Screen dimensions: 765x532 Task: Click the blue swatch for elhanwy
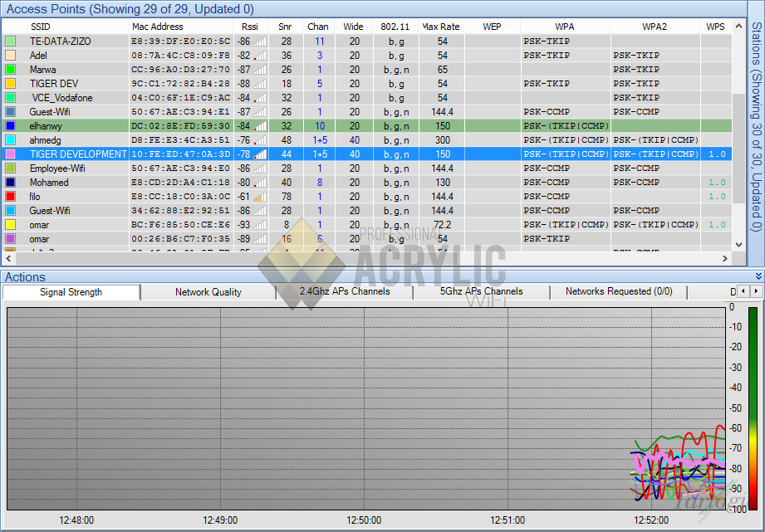pyautogui.click(x=10, y=126)
